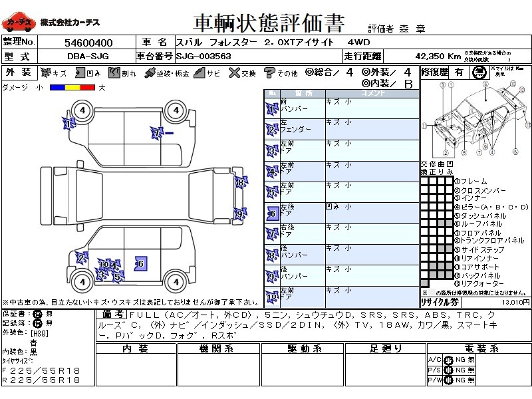Viewport: 532px width, 399px height.
Task: Select the その他 question-mark legend icon
Action: click(269, 72)
